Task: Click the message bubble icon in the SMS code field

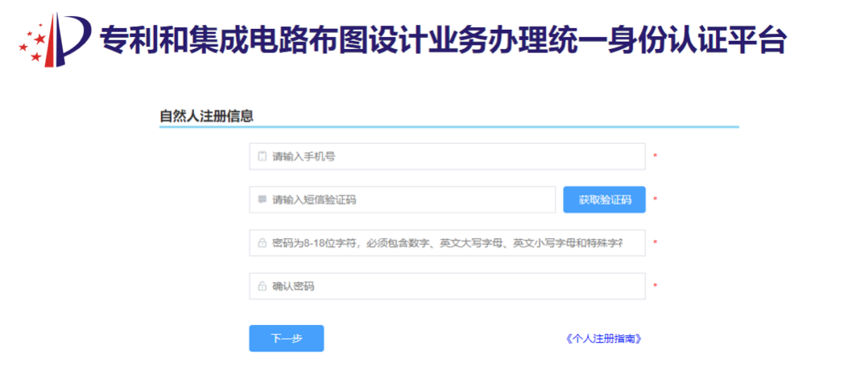Action: 262,199
